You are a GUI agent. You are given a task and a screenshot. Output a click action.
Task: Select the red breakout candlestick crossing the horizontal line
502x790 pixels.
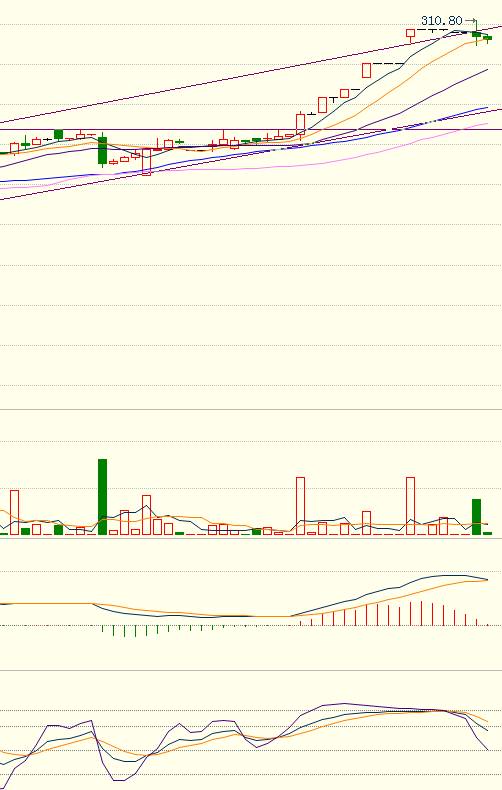click(x=300, y=123)
